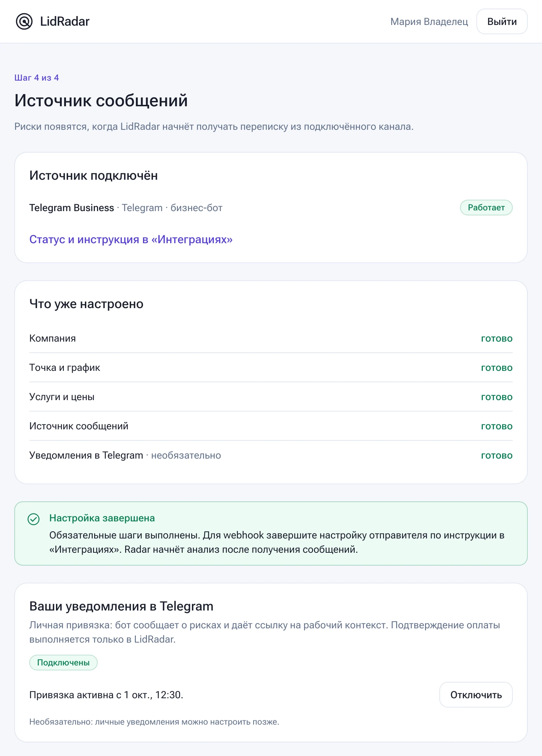The image size is (542, 756).
Task: Click the text Привязка активна с 1 окт., 12:30.
Action: click(106, 695)
